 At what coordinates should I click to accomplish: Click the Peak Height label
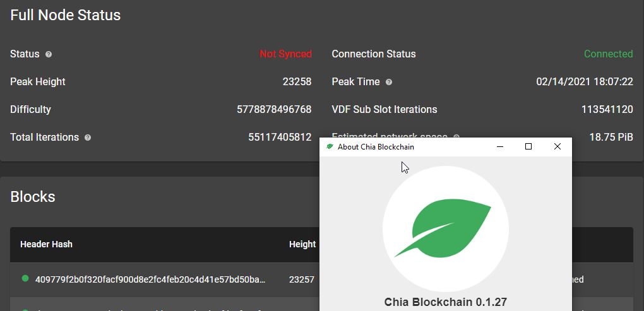click(x=38, y=81)
